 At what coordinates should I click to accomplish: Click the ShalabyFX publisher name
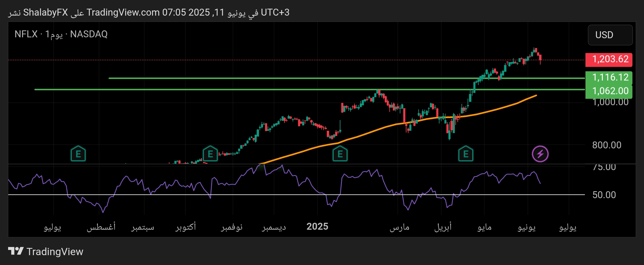click(x=45, y=12)
